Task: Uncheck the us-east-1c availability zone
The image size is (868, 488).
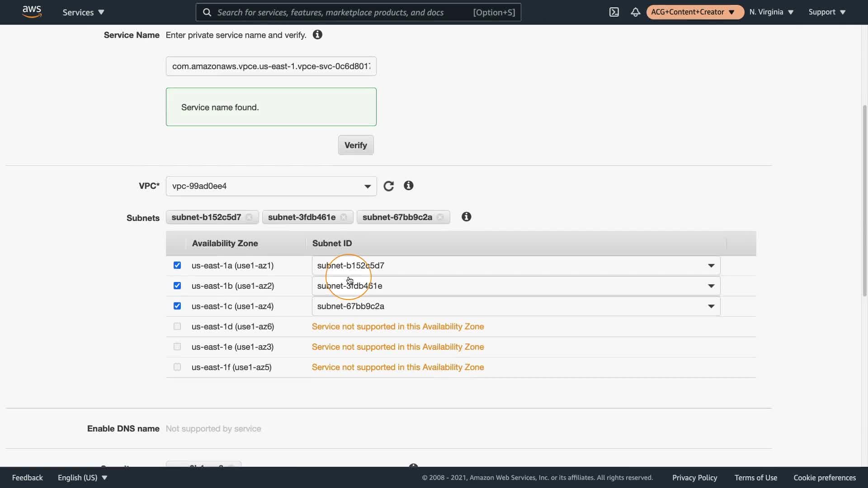Action: tap(177, 306)
